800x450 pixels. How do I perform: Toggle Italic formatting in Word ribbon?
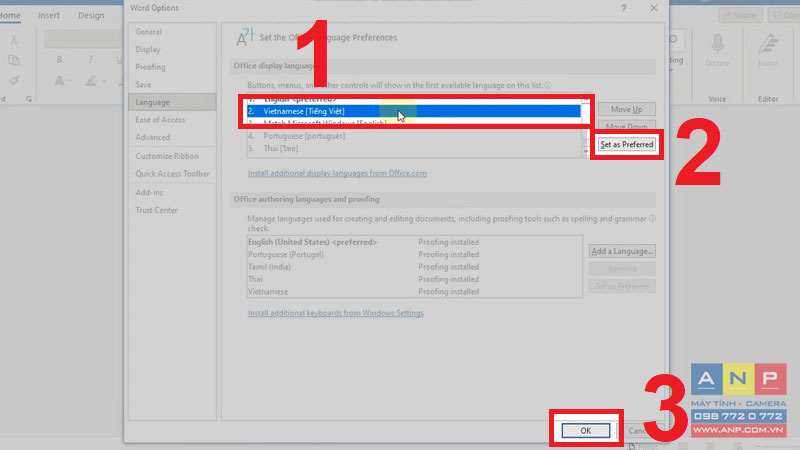[90, 60]
